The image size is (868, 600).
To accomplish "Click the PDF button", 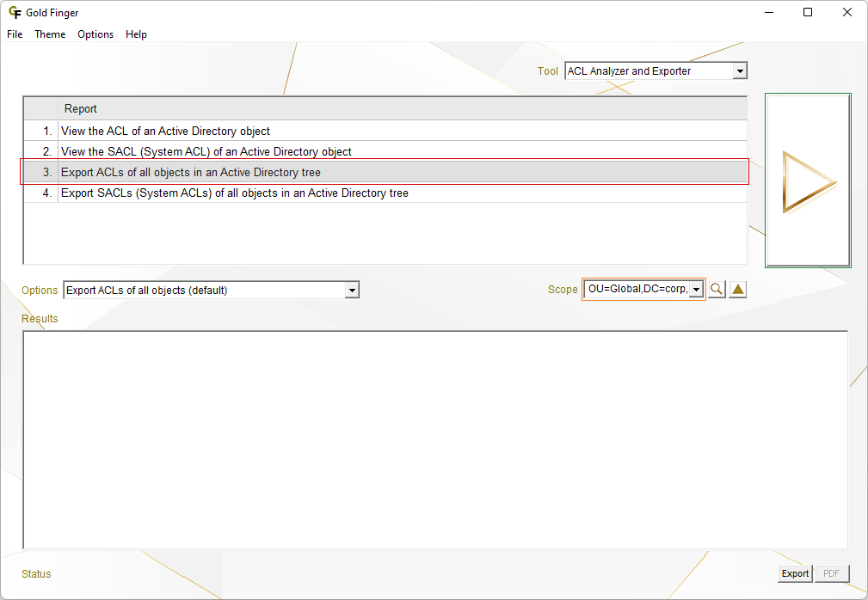I will click(x=832, y=573).
